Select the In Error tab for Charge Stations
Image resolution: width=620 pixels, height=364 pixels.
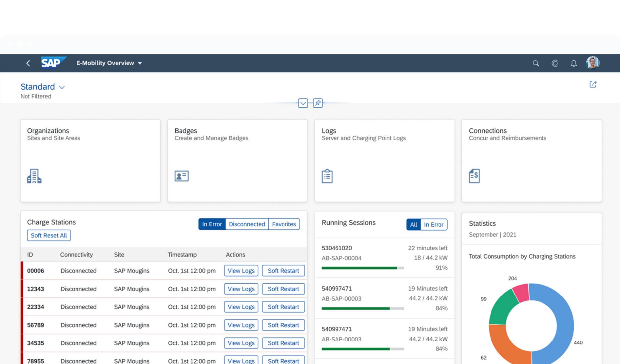211,224
